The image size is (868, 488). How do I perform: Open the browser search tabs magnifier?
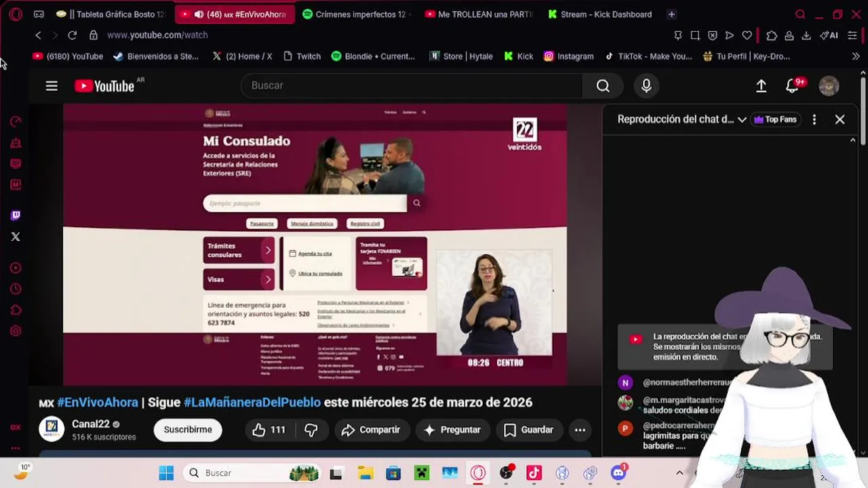(800, 14)
